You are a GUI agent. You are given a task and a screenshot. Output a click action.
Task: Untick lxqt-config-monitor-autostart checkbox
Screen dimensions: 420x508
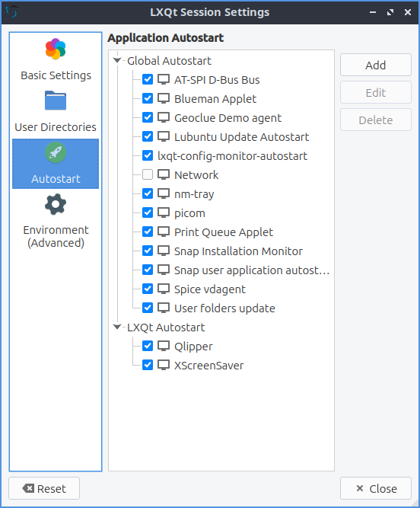[x=148, y=155]
